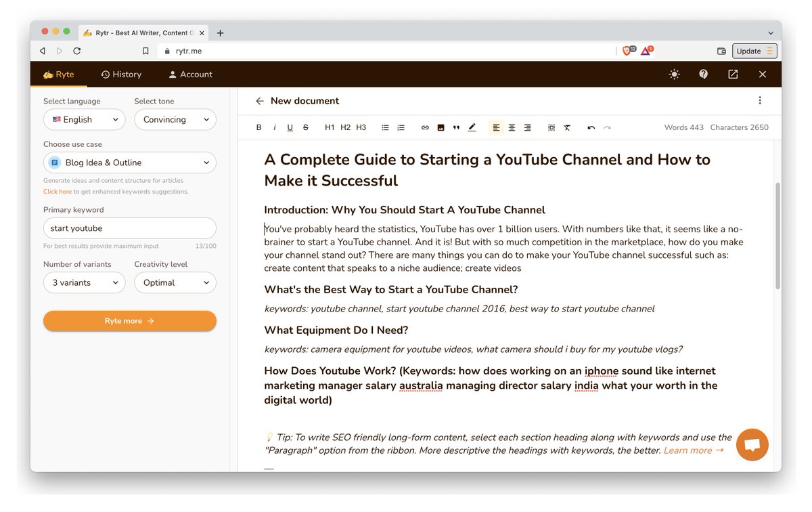Open the document options three-dot menu
812x512 pixels.
pos(760,100)
